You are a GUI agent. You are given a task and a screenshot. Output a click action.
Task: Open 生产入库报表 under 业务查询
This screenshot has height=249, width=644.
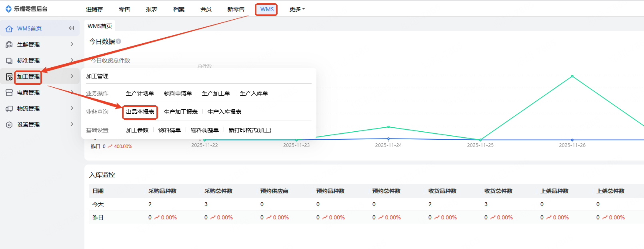coord(224,112)
